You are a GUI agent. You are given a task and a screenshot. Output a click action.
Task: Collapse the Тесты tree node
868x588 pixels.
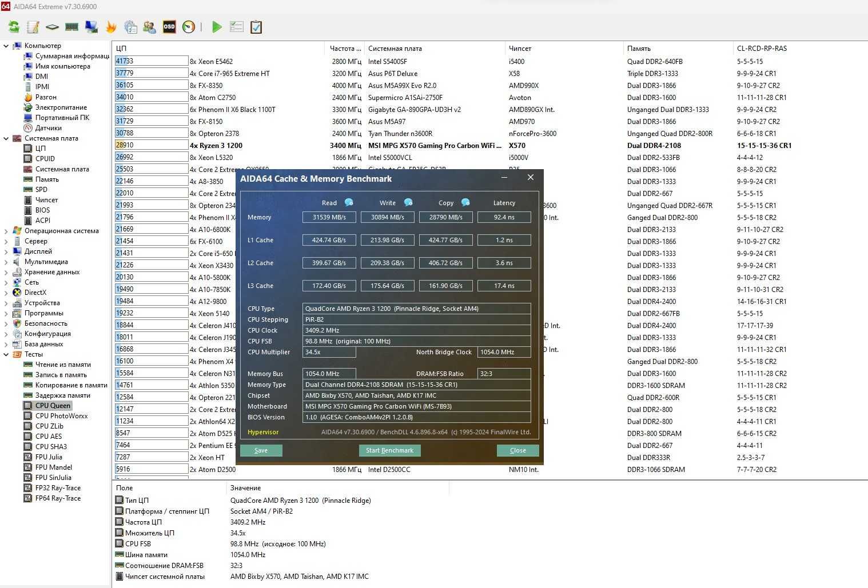coord(6,354)
